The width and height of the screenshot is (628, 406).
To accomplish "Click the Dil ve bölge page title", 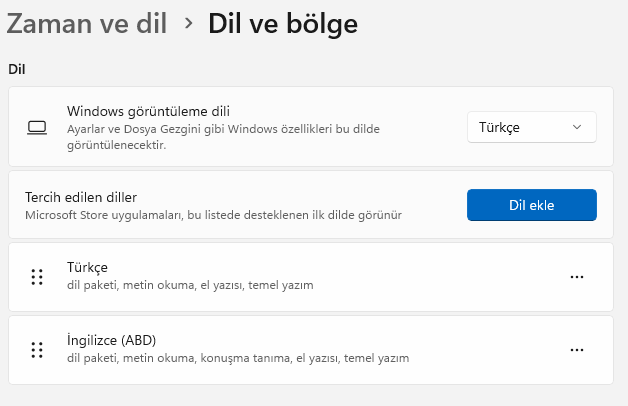I will pos(282,23).
